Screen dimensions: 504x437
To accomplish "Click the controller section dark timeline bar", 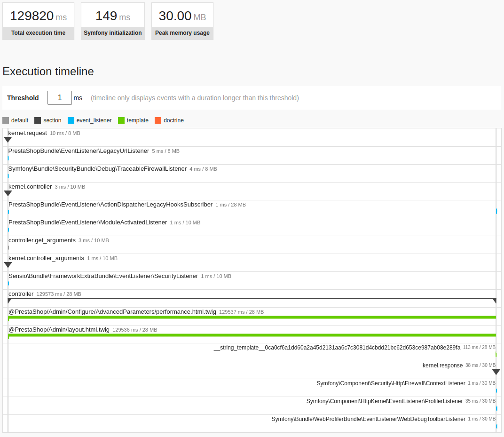I will [x=252, y=300].
